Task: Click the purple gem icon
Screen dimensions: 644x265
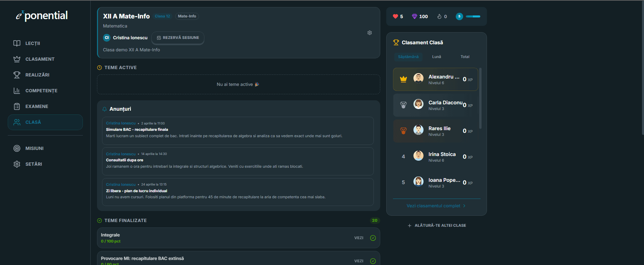Action: pyautogui.click(x=414, y=16)
